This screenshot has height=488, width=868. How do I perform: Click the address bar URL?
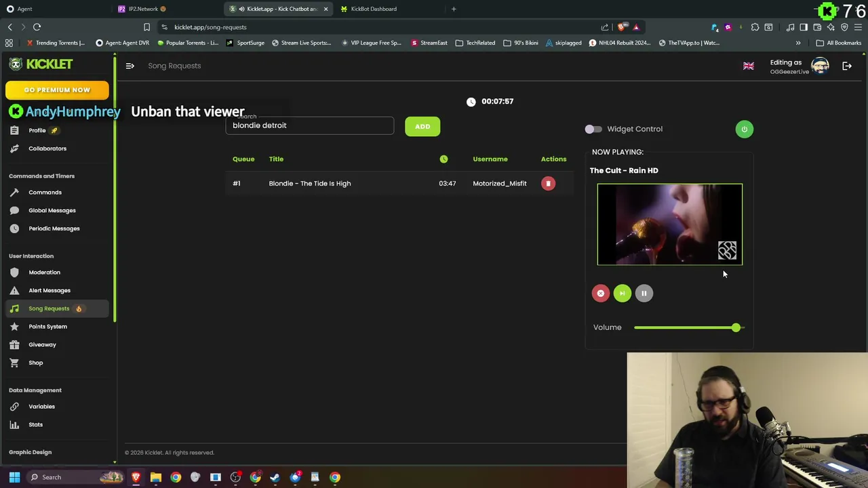point(210,27)
